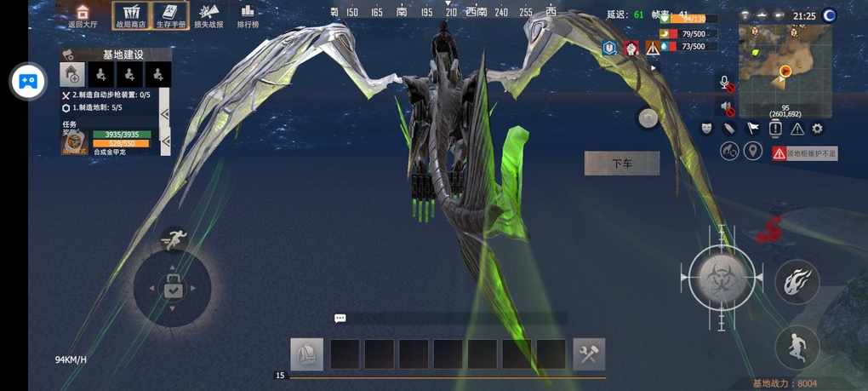This screenshot has height=391, width=868.
Task: Tap the red fist buff icon
Action: (631, 49)
